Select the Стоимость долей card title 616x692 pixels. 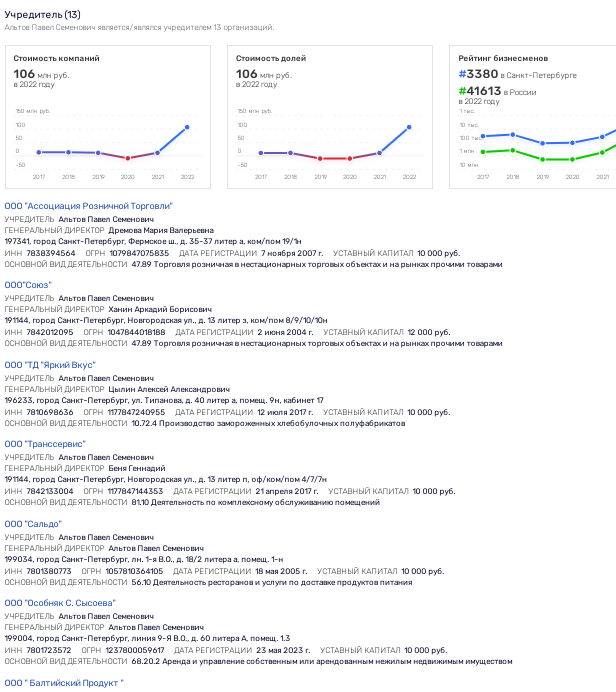click(x=271, y=58)
